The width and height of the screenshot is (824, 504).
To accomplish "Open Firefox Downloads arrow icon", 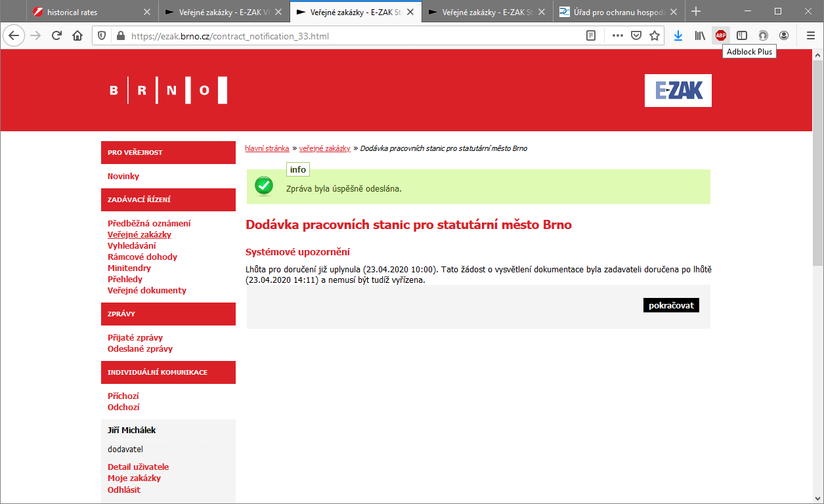I will [x=678, y=36].
